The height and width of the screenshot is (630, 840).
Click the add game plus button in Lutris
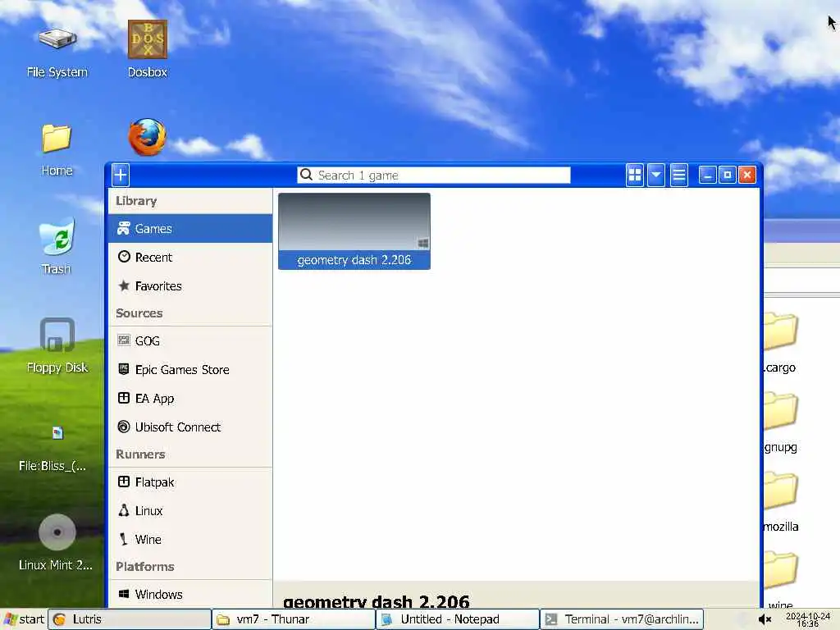[121, 175]
